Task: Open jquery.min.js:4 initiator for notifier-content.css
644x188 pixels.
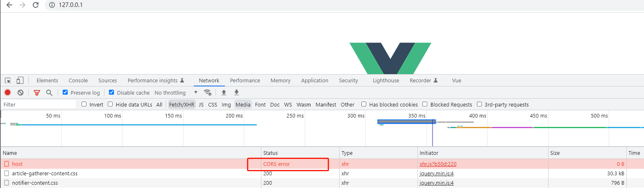Action: (x=436, y=183)
